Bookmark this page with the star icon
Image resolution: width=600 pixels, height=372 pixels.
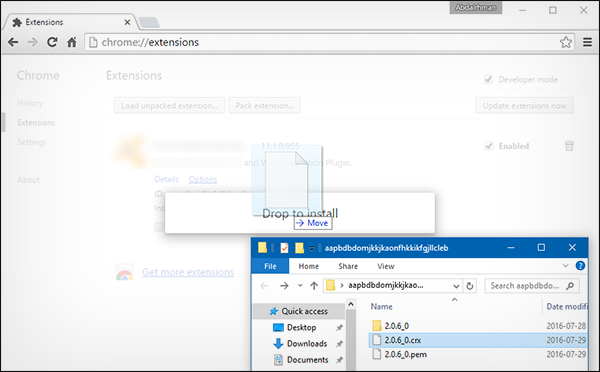[x=566, y=42]
